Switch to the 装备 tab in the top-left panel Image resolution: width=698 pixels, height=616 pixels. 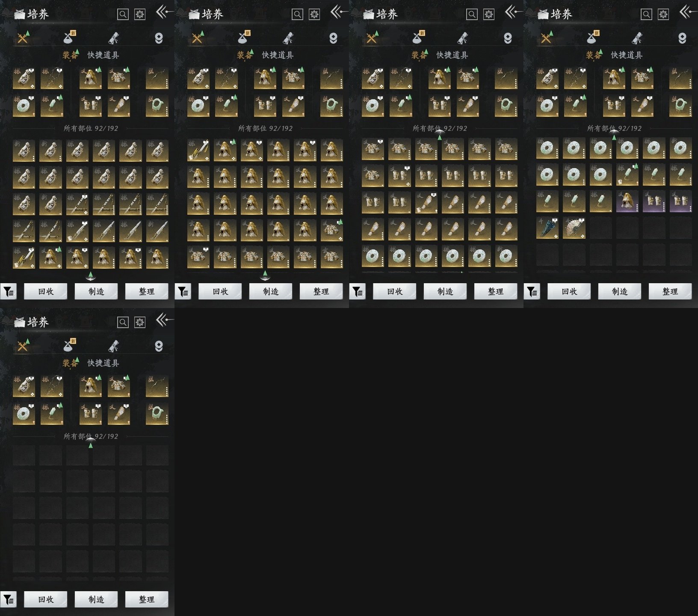tap(70, 55)
